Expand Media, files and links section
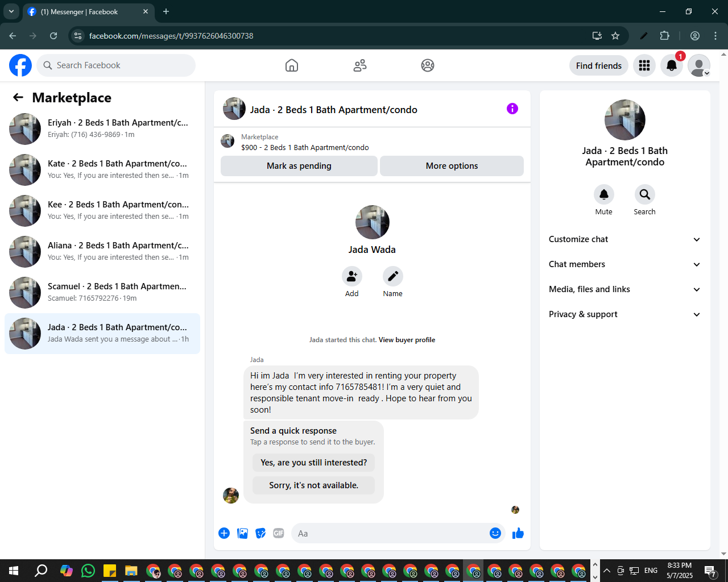 (x=625, y=289)
